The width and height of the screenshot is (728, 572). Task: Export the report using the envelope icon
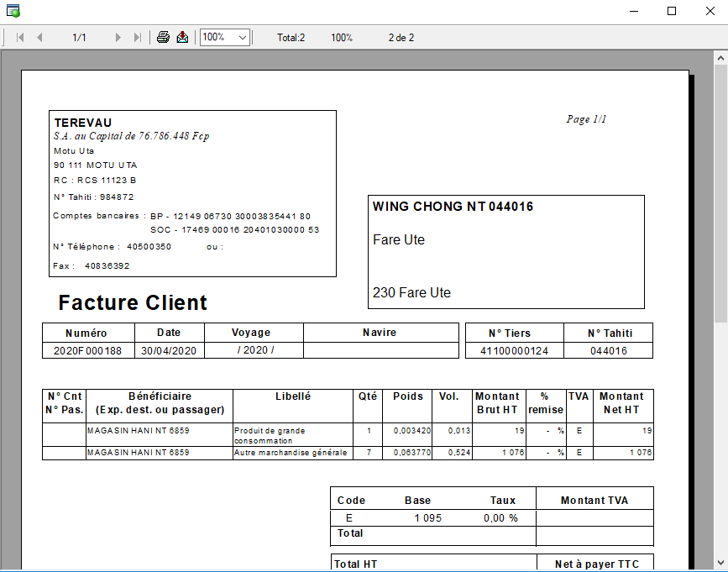[182, 38]
